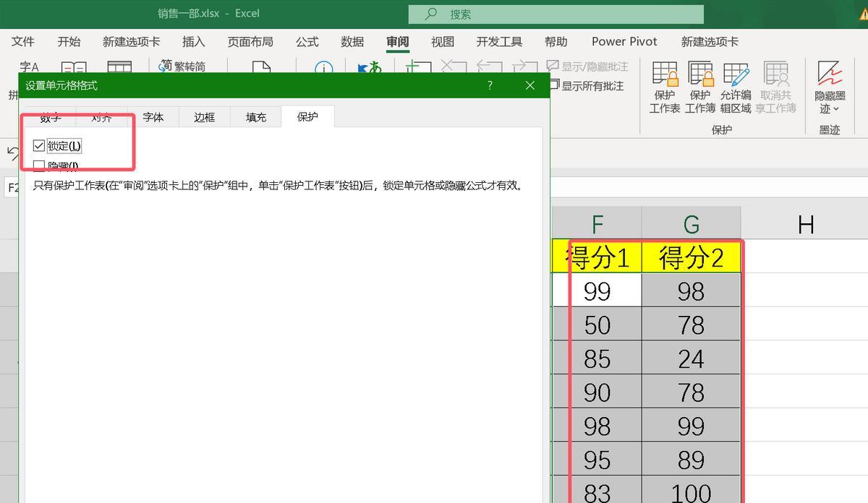Image resolution: width=868 pixels, height=503 pixels.
Task: Open the View (视图) ribbon tab
Action: coord(443,42)
